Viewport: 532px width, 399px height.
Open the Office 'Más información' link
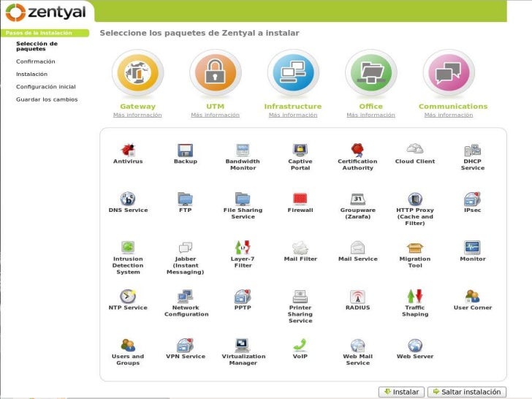(370, 115)
